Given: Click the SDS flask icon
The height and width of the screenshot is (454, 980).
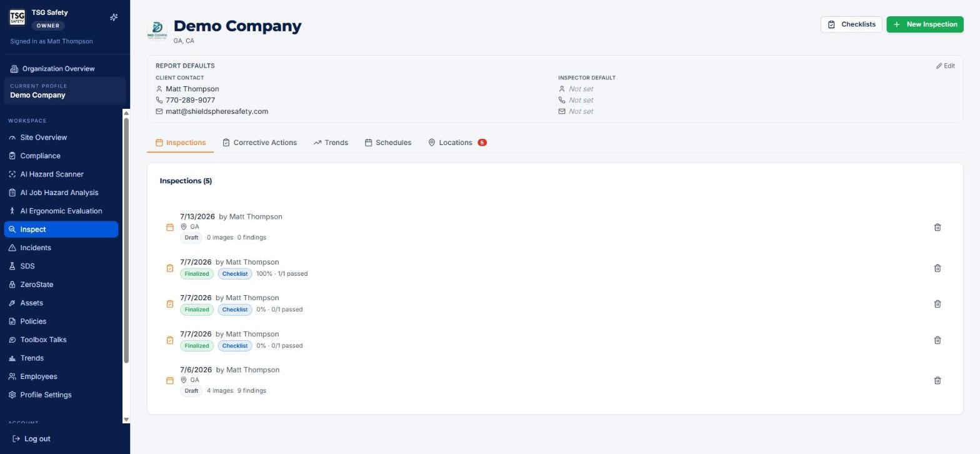Looking at the screenshot, I should (x=12, y=266).
